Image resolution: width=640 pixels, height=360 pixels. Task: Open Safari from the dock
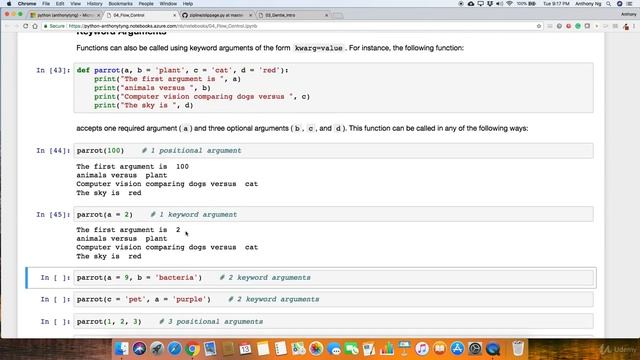[x=174, y=349]
